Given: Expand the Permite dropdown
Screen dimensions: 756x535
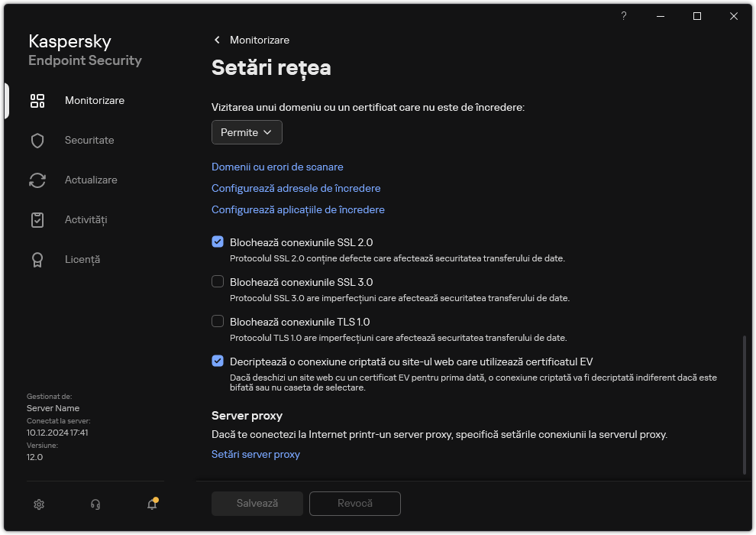Looking at the screenshot, I should point(247,132).
